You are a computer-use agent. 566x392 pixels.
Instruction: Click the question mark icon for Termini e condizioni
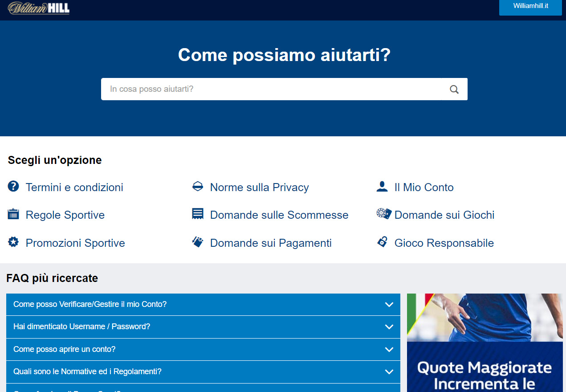coord(13,187)
